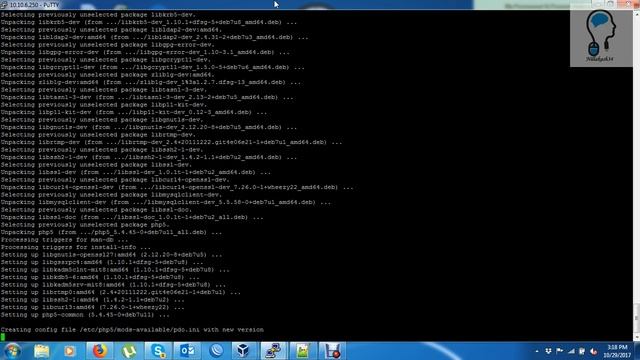Click the 'Unpacking libssl-dev' line
Screen dimensions: 640x360
(x=136, y=172)
